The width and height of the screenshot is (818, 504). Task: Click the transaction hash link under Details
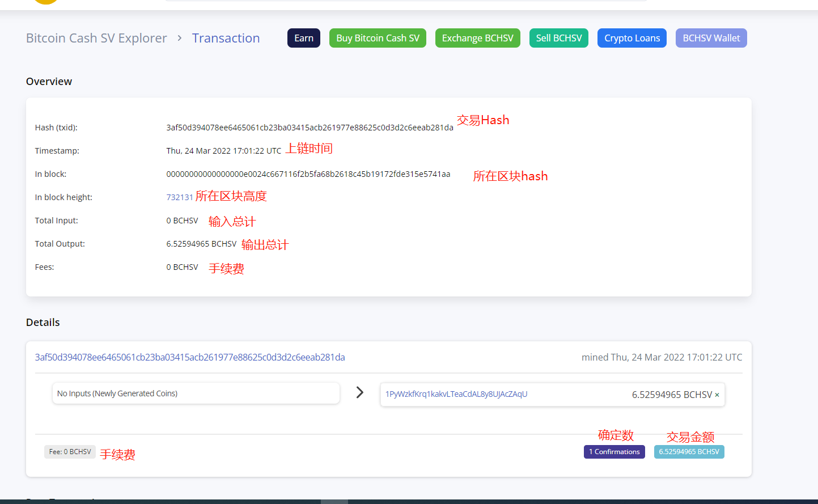click(190, 357)
